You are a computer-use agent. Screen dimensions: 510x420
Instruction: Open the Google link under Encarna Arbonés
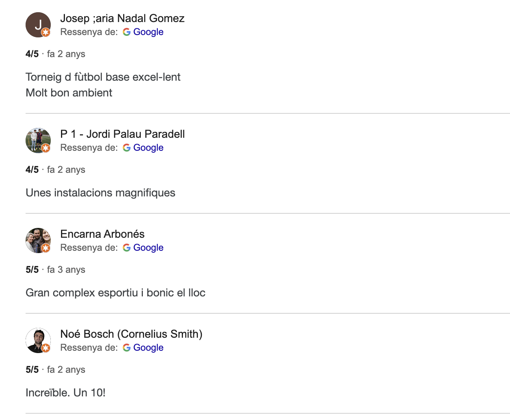tap(148, 248)
